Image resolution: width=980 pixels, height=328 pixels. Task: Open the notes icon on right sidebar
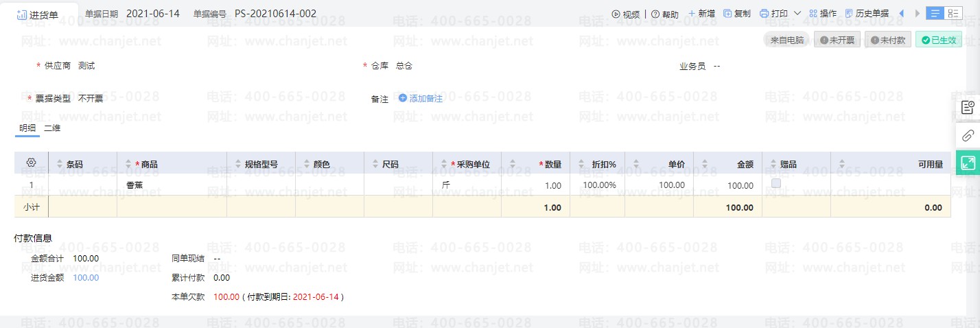click(x=968, y=107)
